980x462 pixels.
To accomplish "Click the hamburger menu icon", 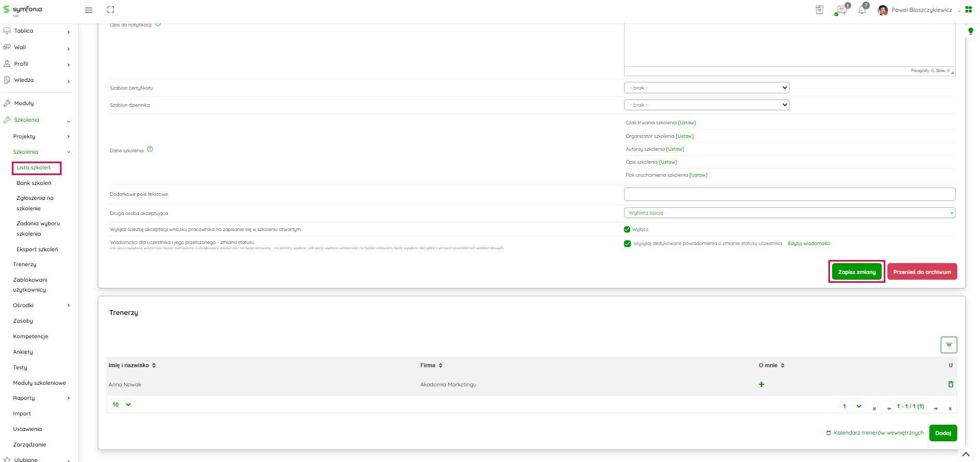I will pyautogui.click(x=88, y=10).
